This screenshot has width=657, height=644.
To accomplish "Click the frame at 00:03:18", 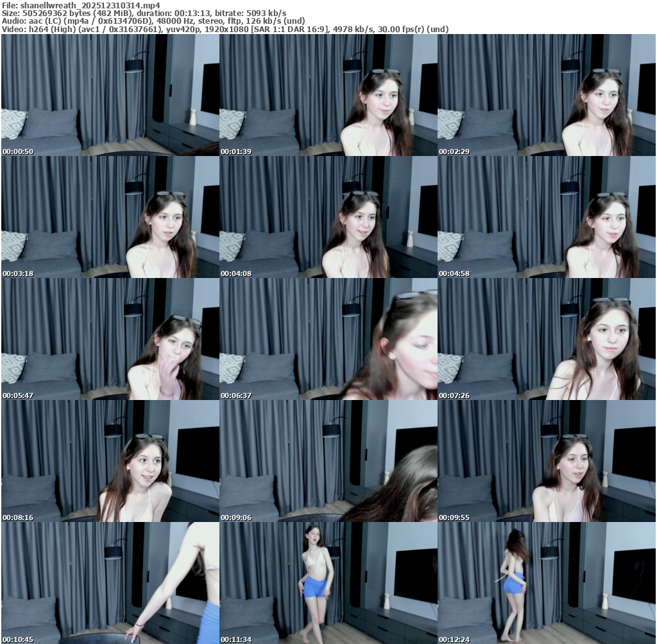I will (110, 217).
